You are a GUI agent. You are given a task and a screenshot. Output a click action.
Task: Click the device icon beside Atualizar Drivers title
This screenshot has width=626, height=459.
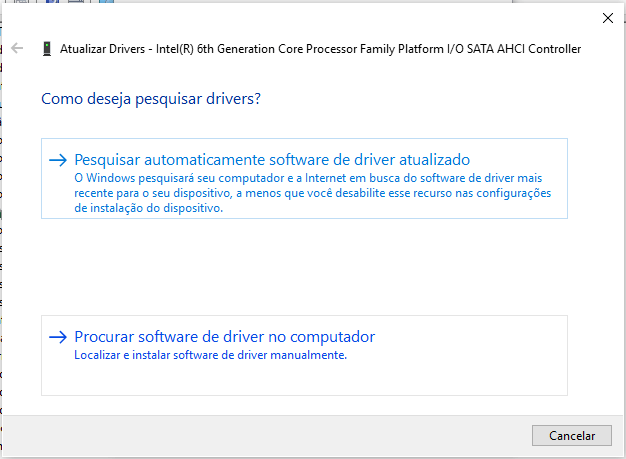[47, 49]
